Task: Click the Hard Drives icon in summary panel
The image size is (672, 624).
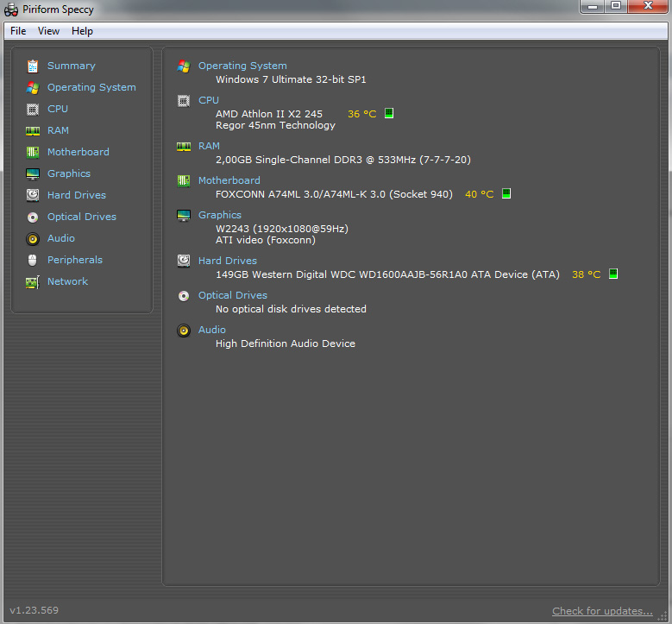Action: (184, 261)
